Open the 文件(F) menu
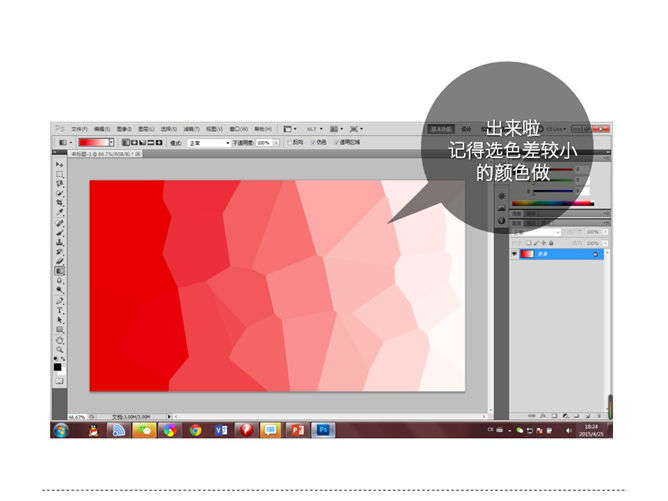668x501 pixels. point(79,129)
